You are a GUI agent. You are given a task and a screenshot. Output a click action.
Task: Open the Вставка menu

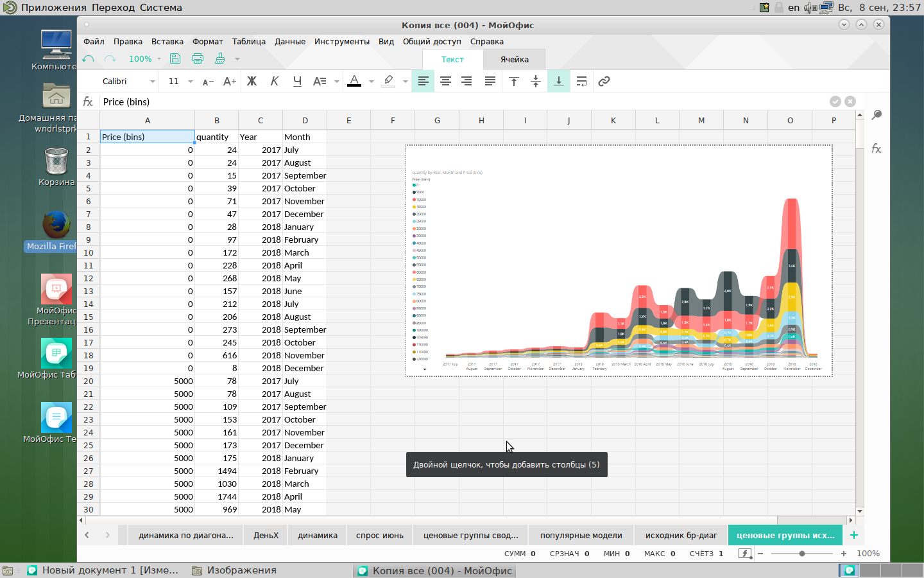(x=167, y=42)
